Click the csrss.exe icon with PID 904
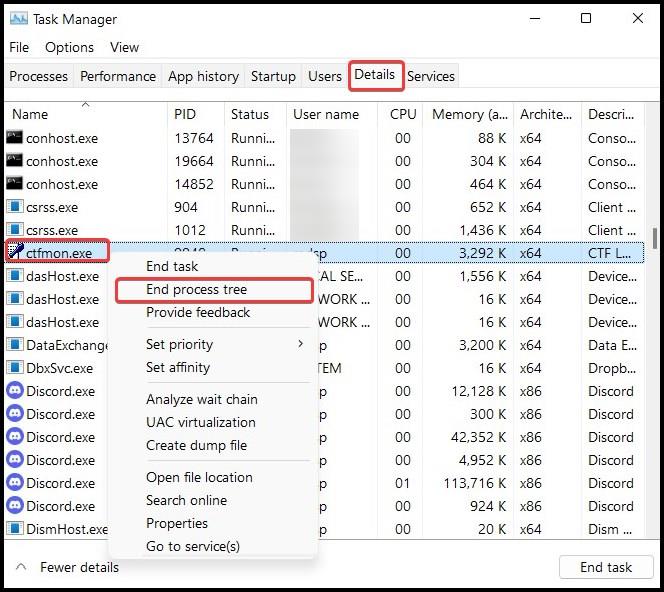The height and width of the screenshot is (592, 664). click(15, 207)
